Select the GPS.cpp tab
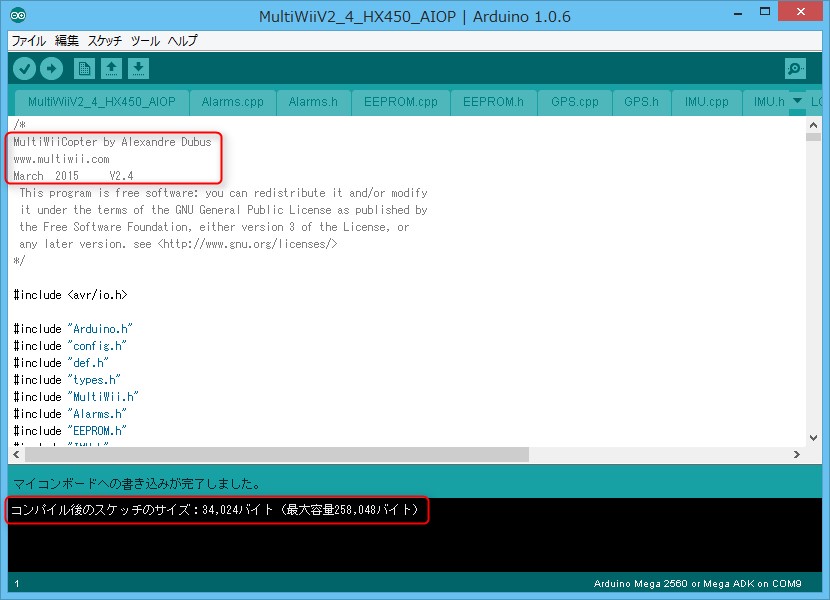Viewport: 830px width, 600px height. pos(574,102)
